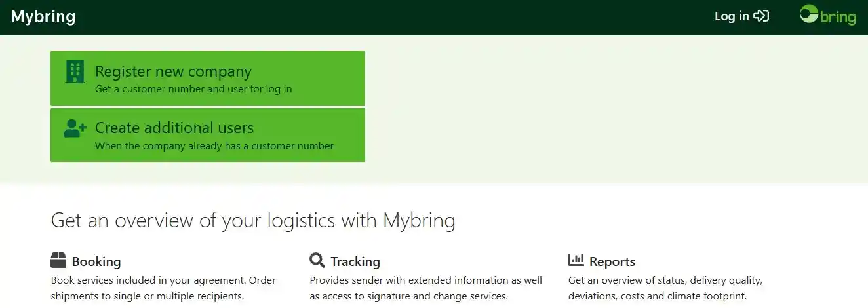The height and width of the screenshot is (308, 868).
Task: Click the building icon on Register new company
Action: click(x=75, y=71)
